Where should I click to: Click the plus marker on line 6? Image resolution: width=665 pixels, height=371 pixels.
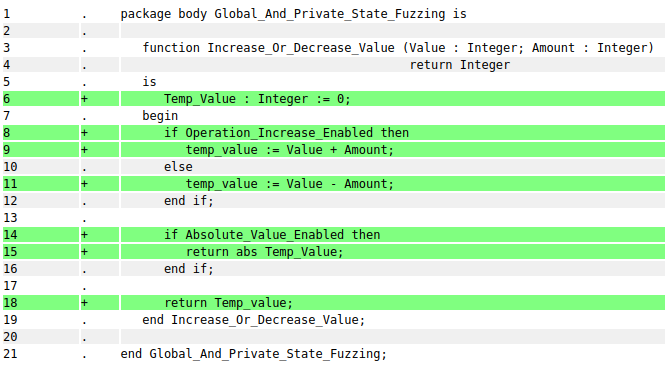click(84, 99)
